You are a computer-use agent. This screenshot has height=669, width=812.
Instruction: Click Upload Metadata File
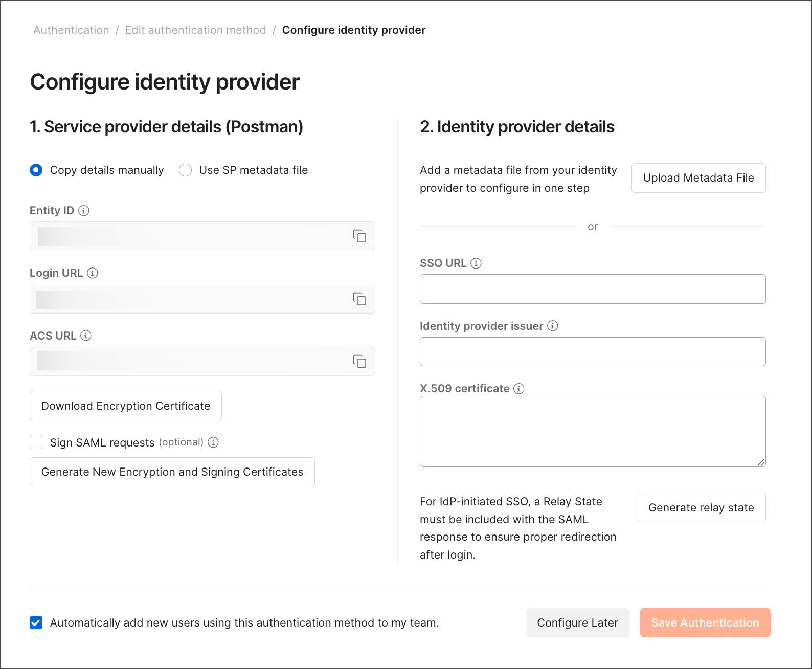coord(698,177)
